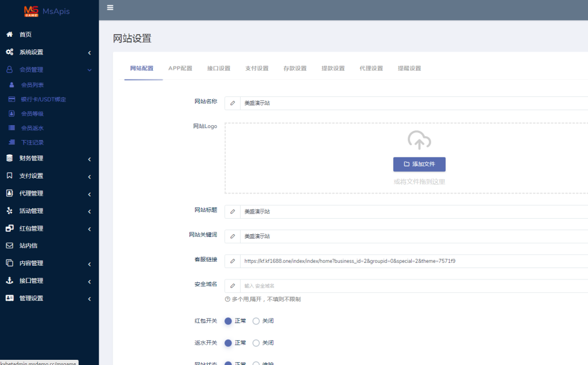Click the contact icon for 代理管理
588x365 pixels.
[10, 193]
